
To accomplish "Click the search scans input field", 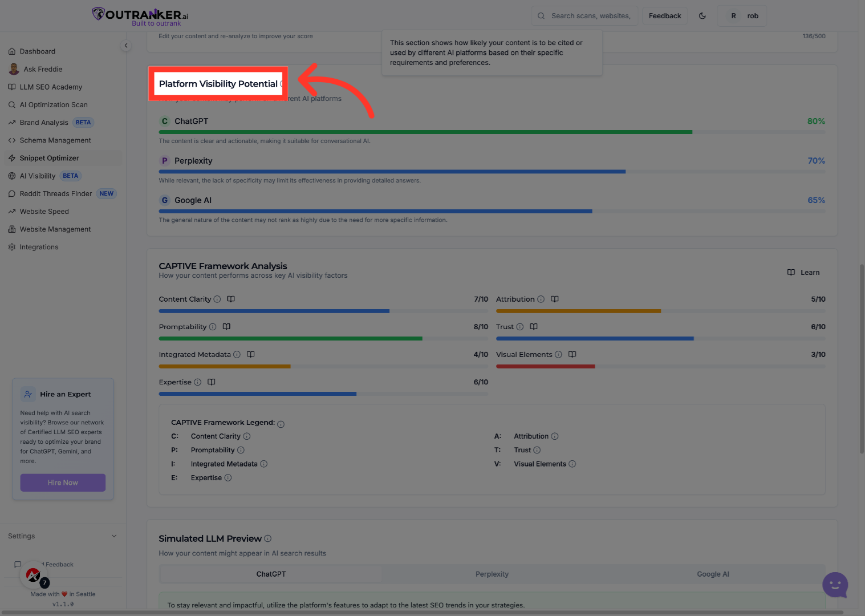I will pyautogui.click(x=584, y=15).
